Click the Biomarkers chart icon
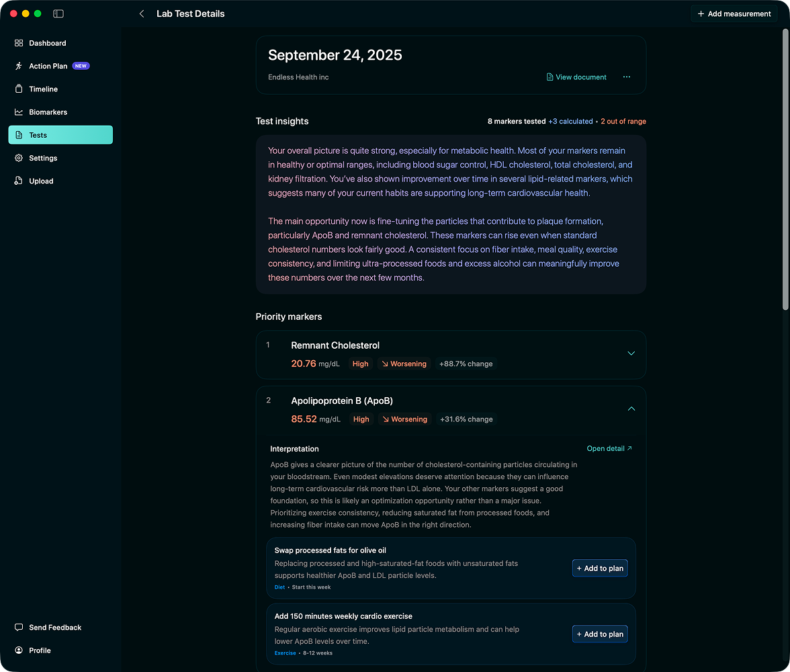790x672 pixels. (19, 112)
